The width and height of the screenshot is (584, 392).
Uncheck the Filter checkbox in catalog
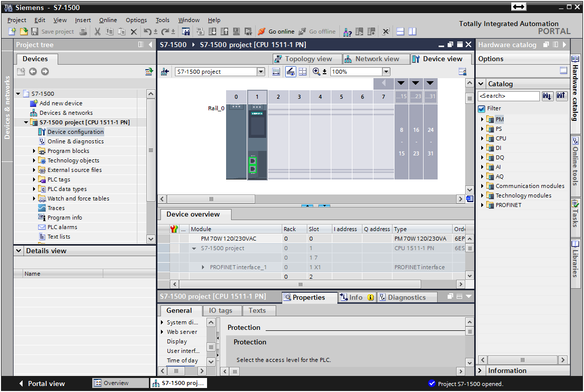click(482, 108)
